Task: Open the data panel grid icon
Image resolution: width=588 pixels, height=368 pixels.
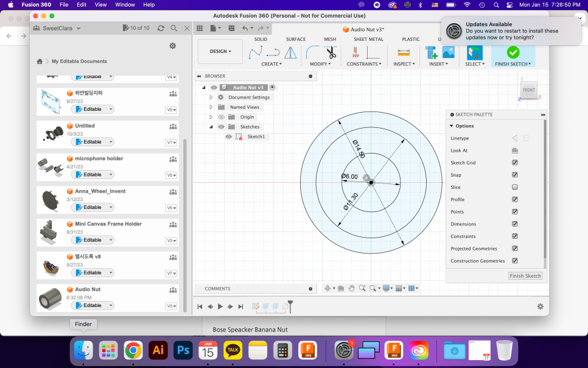Action: [x=200, y=28]
